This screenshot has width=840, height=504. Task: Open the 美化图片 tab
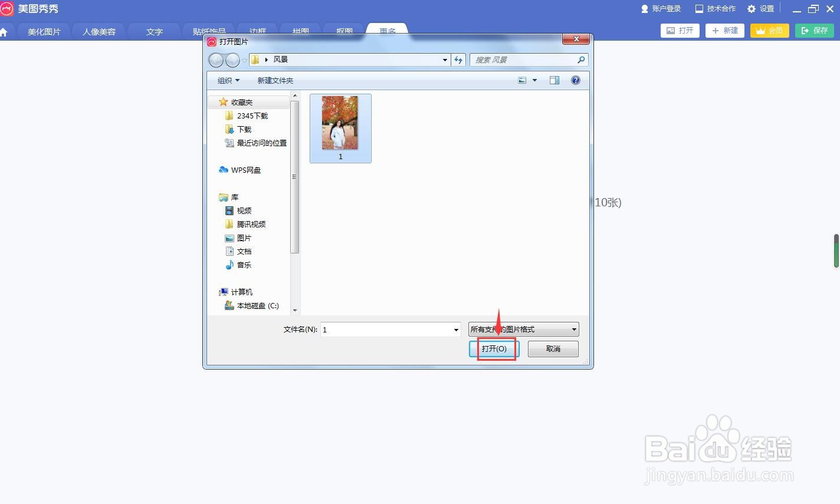tap(44, 32)
